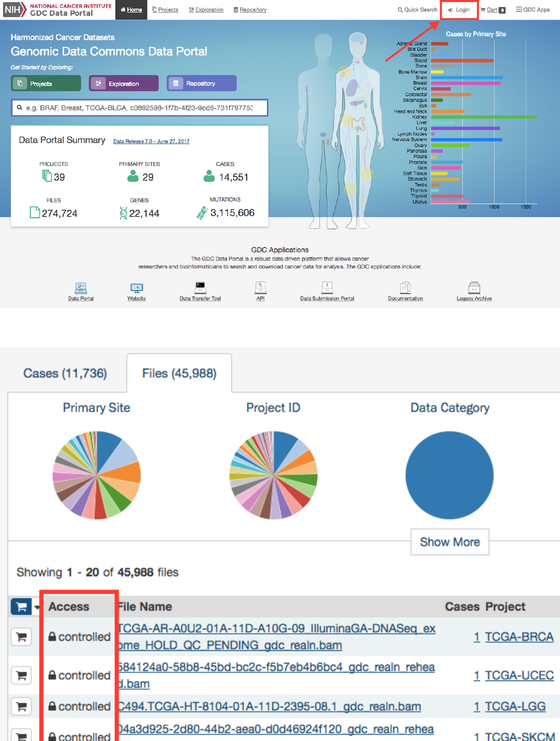This screenshot has width=560, height=741.
Task: Click the Primary Sites person icon
Action: pyautogui.click(x=133, y=176)
